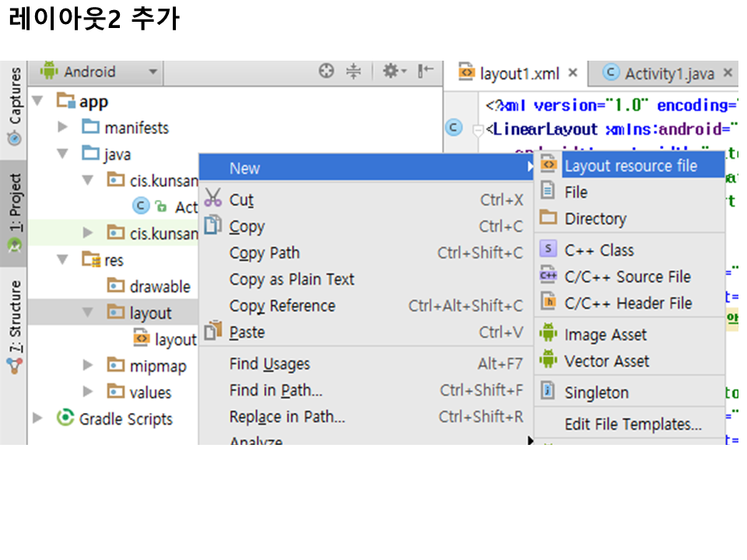Open the project panel gear settings
747x560 pixels.
click(391, 72)
